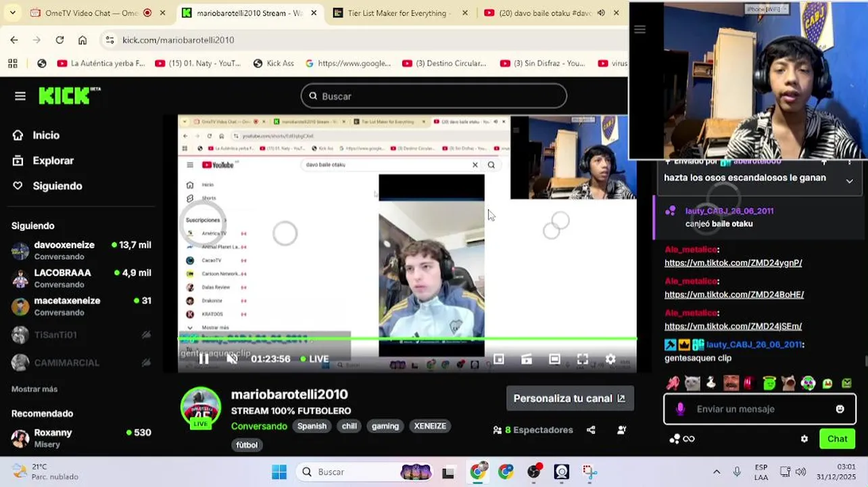Open Siguiendo in sidebar menu

click(x=47, y=186)
